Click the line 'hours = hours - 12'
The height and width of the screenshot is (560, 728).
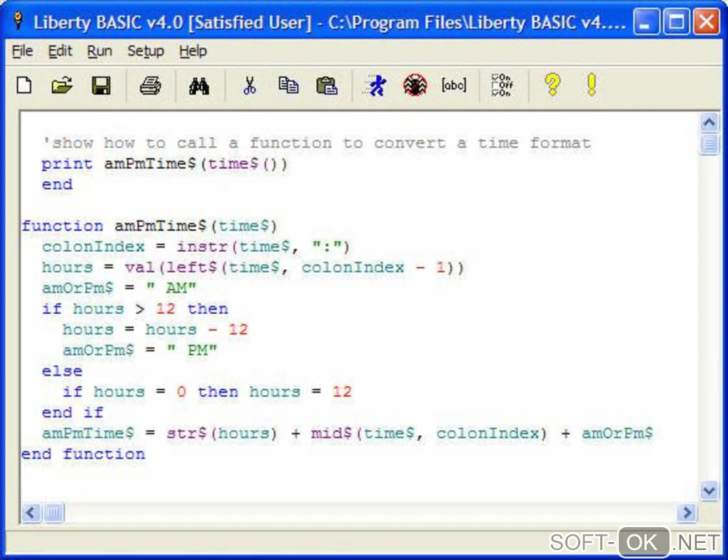(x=156, y=330)
